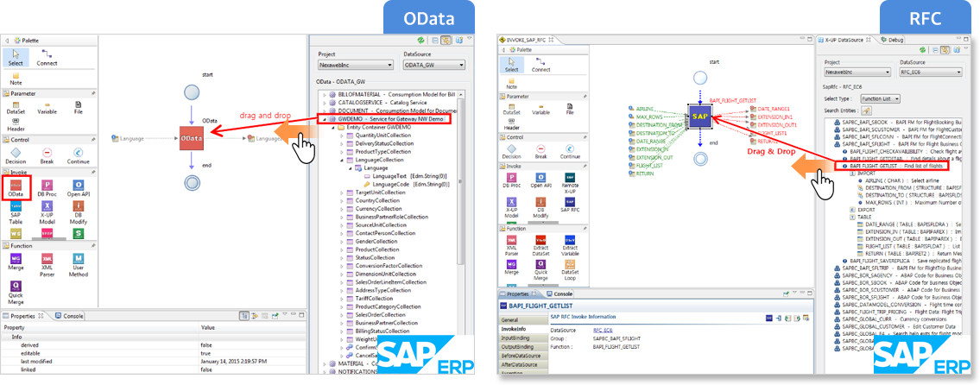
Task: Select the INVOKE_SAP_RFC editor tab
Action: 524,40
